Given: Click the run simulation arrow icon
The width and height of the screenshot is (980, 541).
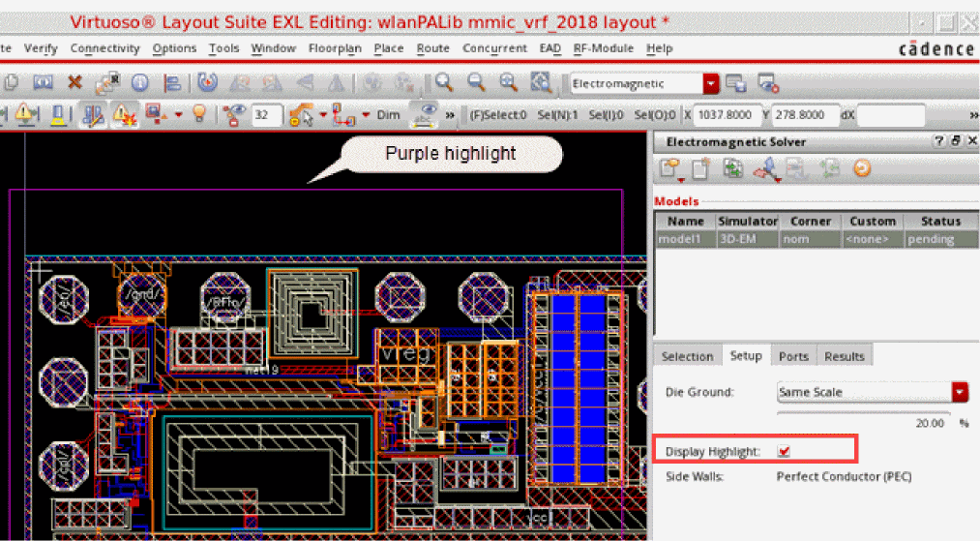Looking at the screenshot, I should (767, 168).
